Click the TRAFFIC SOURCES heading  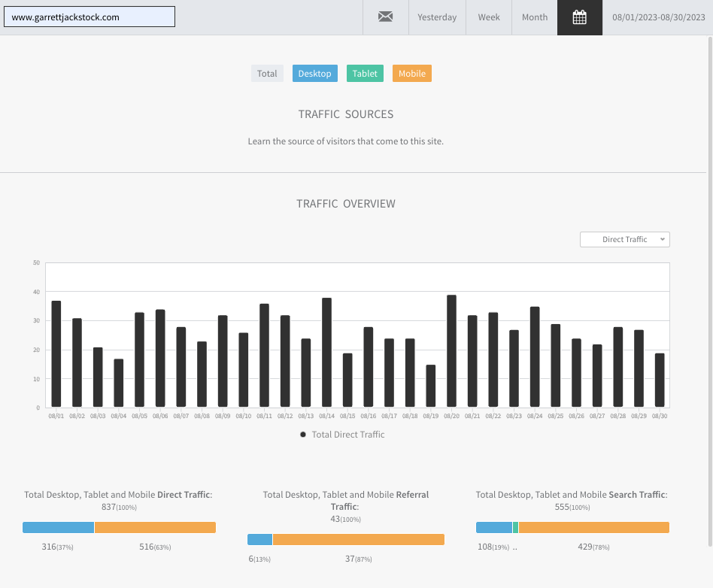coord(345,114)
